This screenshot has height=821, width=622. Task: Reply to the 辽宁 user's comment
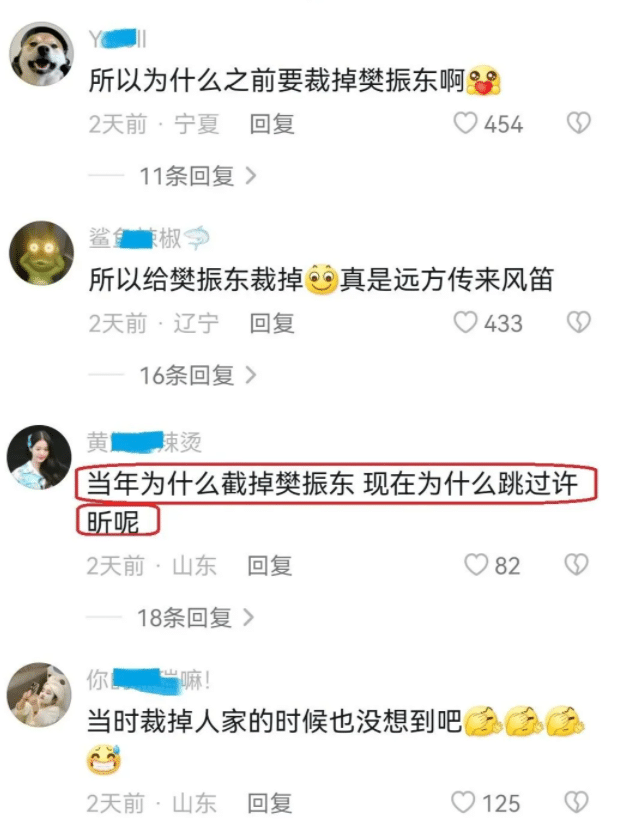click(272, 323)
